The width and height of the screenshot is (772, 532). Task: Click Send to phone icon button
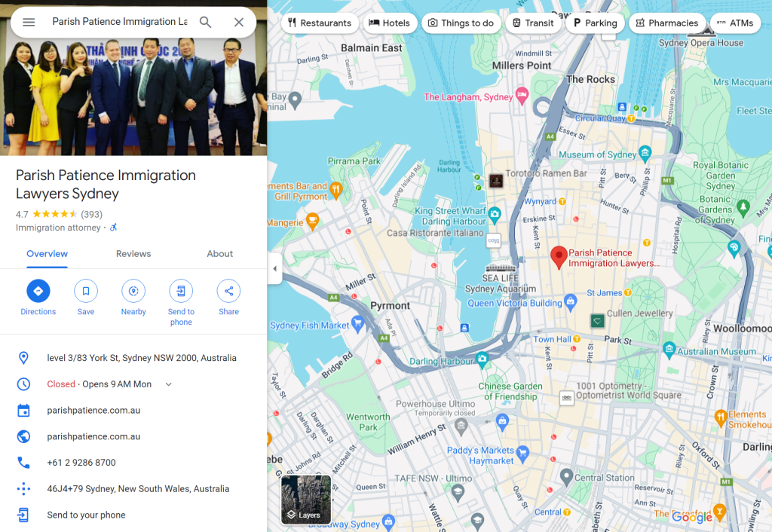click(181, 292)
